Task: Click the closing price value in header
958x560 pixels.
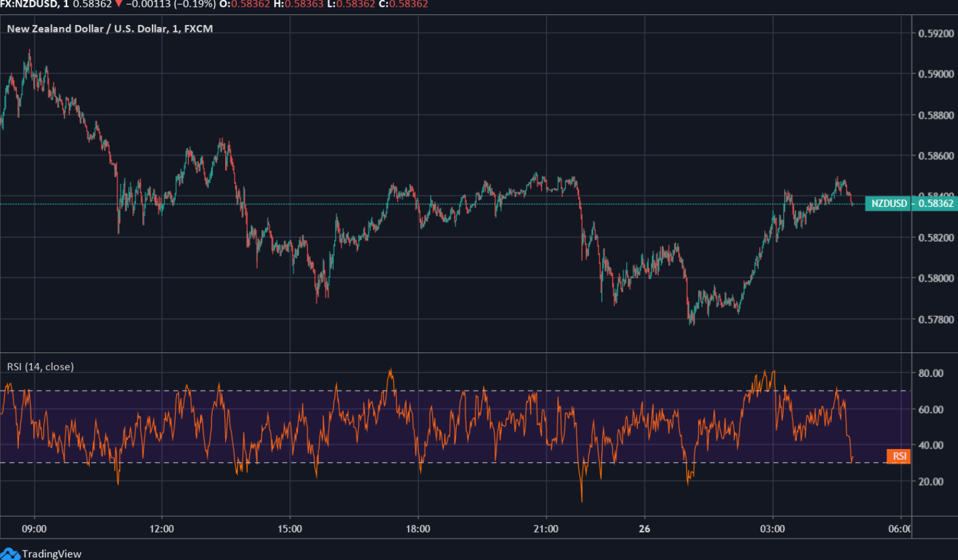Action: coord(408,4)
